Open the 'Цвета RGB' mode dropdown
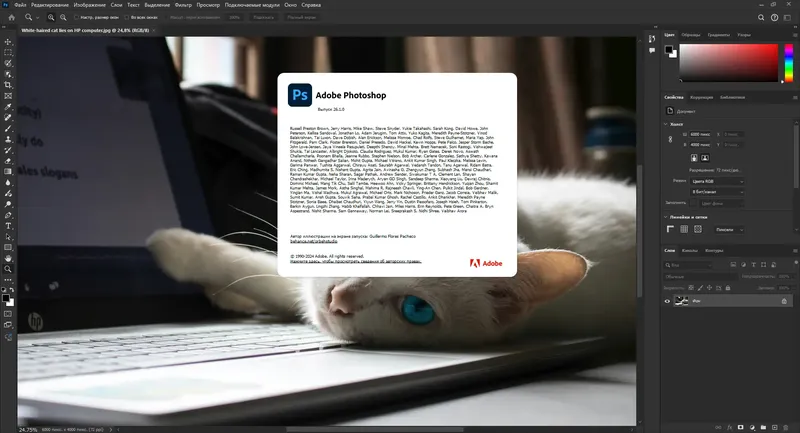 pos(717,181)
